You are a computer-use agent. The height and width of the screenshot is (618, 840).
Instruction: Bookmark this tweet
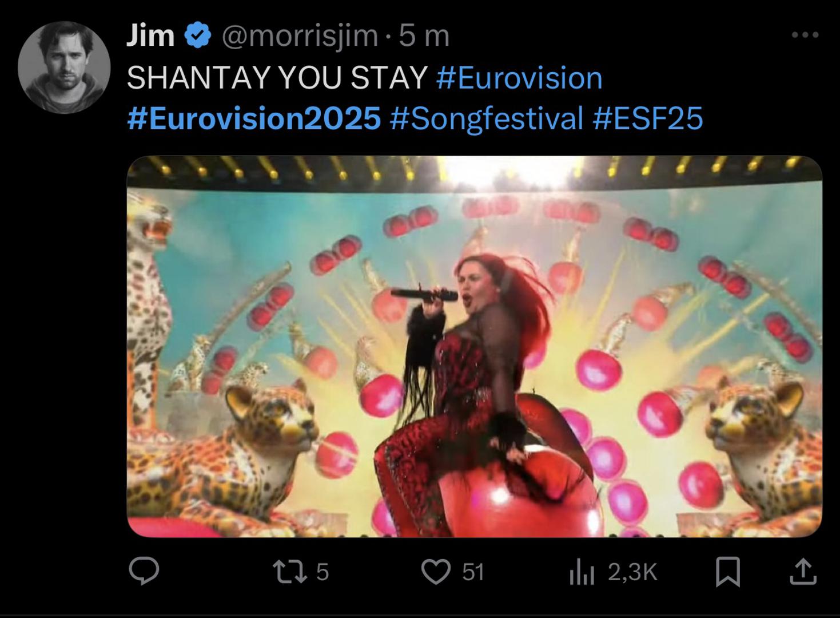point(728,572)
